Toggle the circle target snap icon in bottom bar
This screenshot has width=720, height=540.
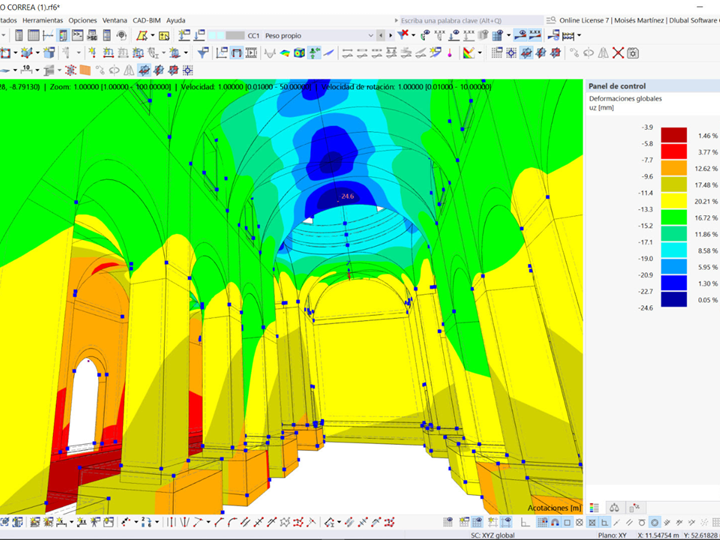click(x=654, y=523)
